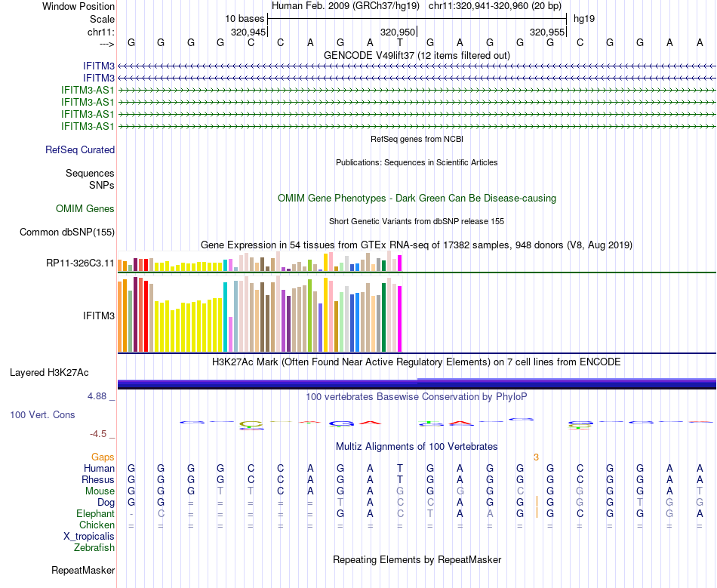The height and width of the screenshot is (588, 717).
Task: Click the first IFITM3 gene label
Action: [x=99, y=66]
